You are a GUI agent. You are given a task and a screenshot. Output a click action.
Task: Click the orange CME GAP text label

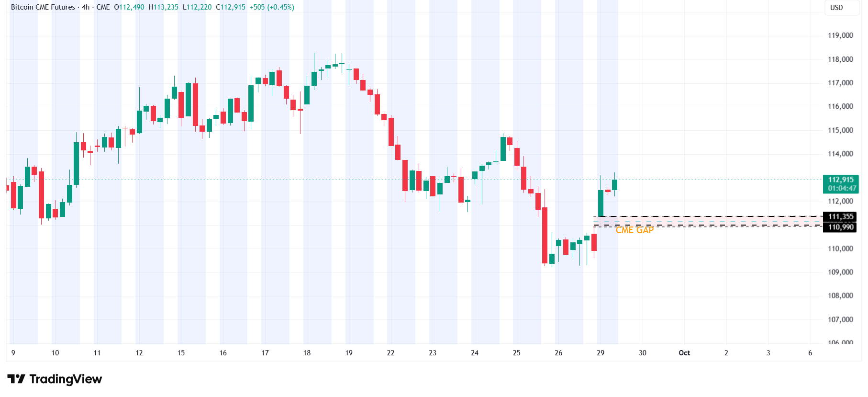tap(634, 230)
